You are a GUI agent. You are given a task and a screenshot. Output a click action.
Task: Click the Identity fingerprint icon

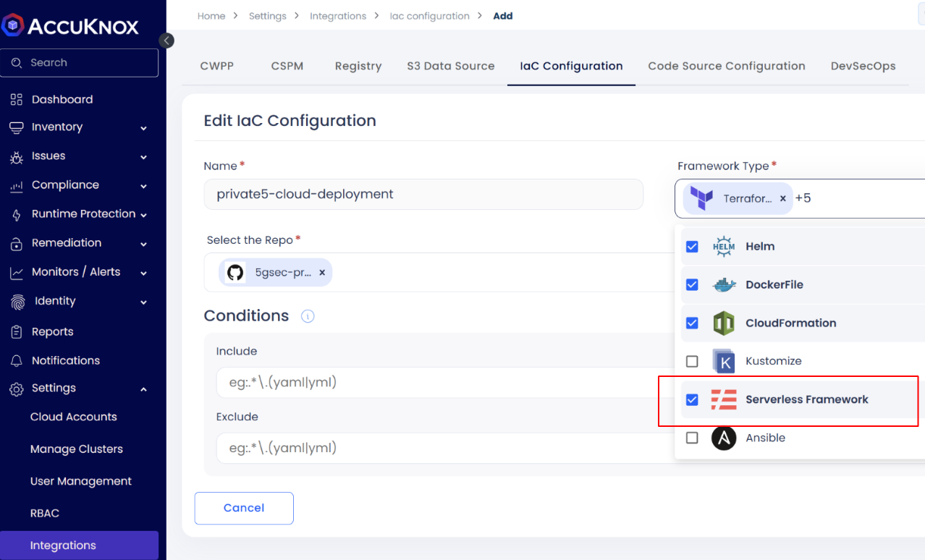pos(16,302)
